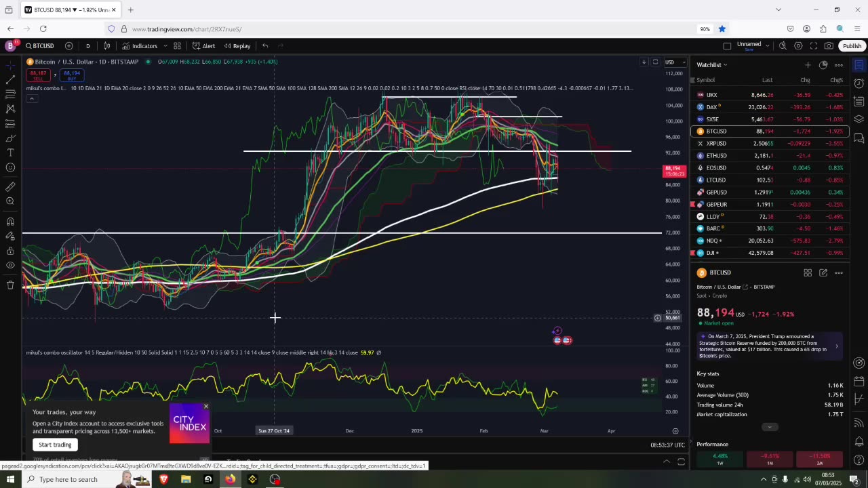Open watchlist advanced view pie icon
This screenshot has height=488, width=868.
coord(823,65)
